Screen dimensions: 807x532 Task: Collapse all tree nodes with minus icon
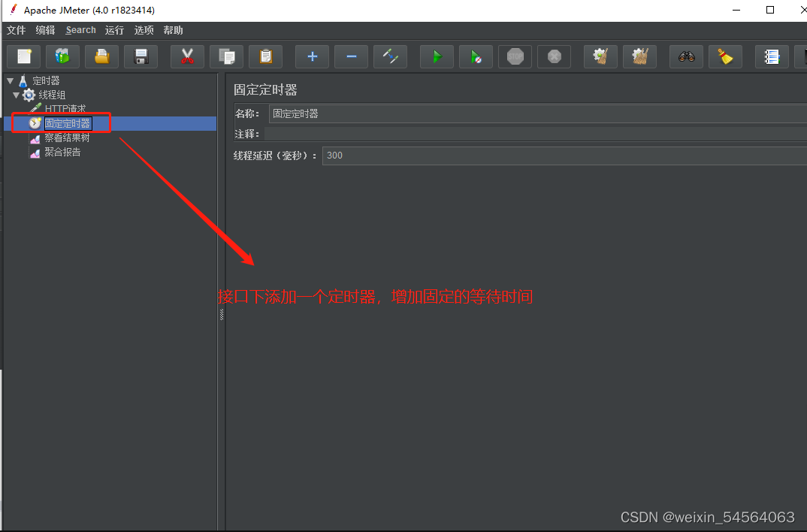tap(351, 56)
